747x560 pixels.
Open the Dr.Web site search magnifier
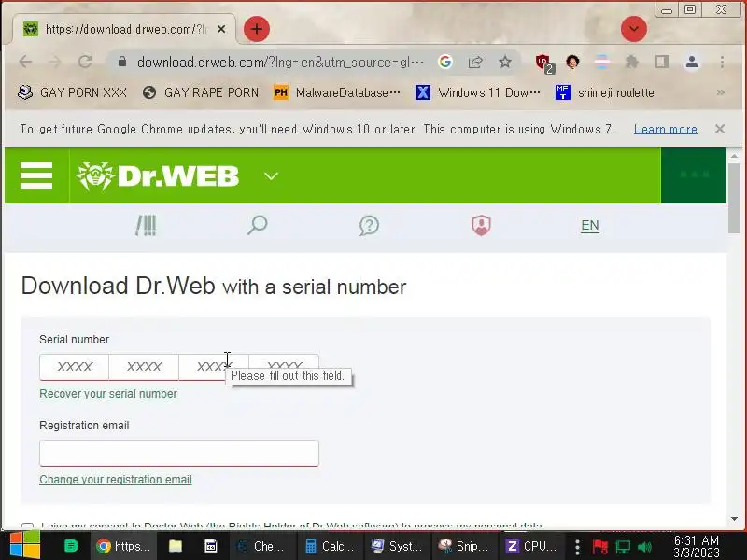point(258,225)
